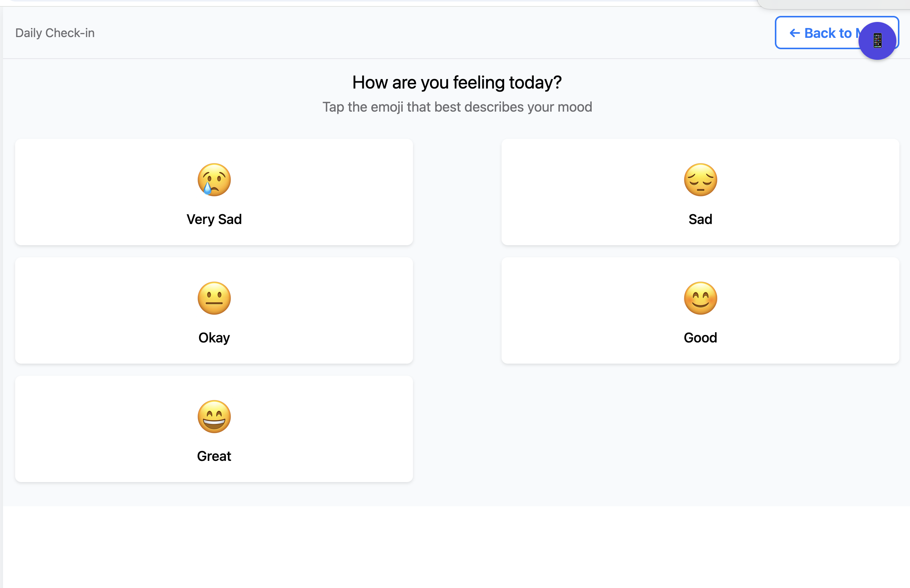Select the "Great" mood label
The height and width of the screenshot is (588, 910).
(214, 456)
